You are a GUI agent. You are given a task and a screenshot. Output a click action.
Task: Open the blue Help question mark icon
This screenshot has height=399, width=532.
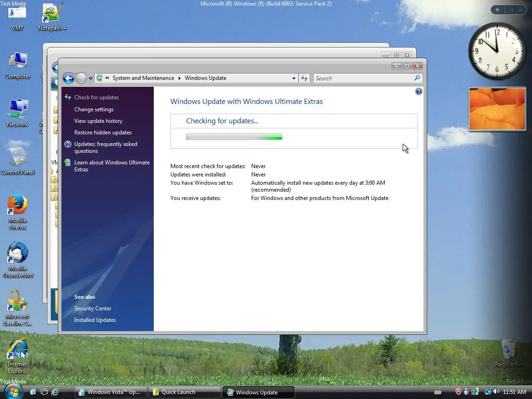tap(419, 91)
